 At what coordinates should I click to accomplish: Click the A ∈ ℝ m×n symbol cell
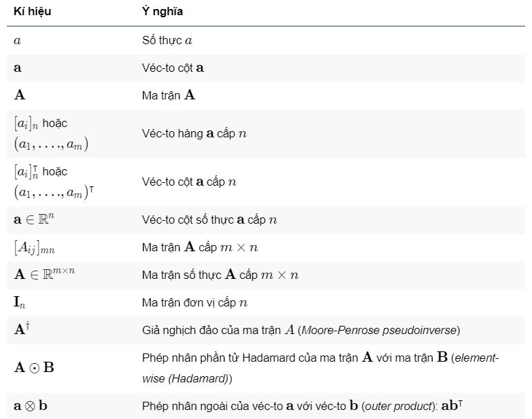pyautogui.click(x=44, y=274)
